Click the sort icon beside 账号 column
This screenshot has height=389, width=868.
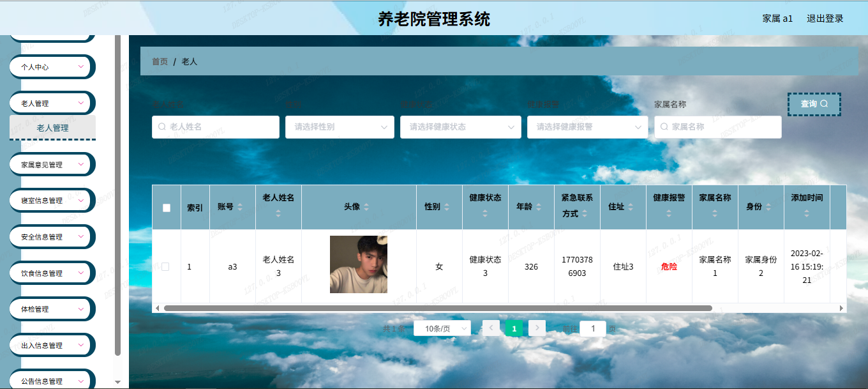pyautogui.click(x=240, y=207)
